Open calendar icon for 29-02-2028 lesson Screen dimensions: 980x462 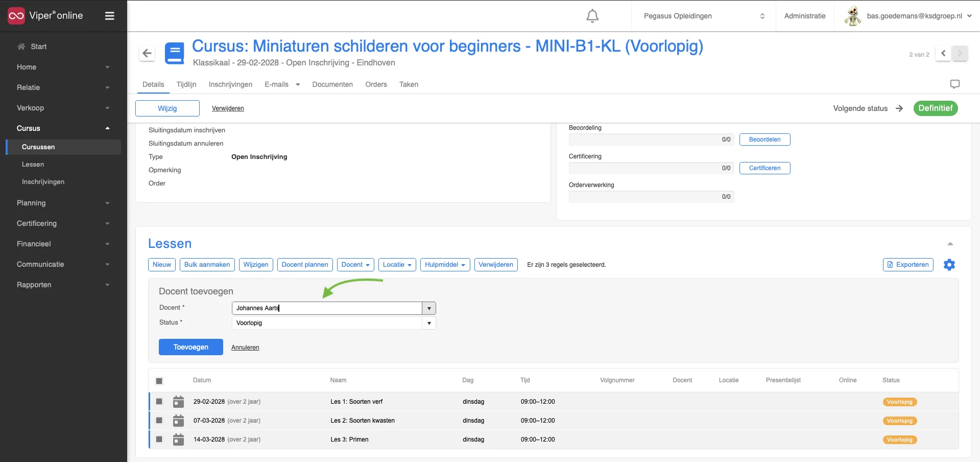click(x=178, y=402)
